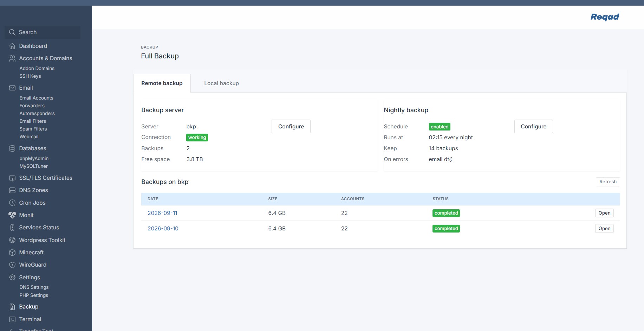Click the STATUS column header

[441, 199]
